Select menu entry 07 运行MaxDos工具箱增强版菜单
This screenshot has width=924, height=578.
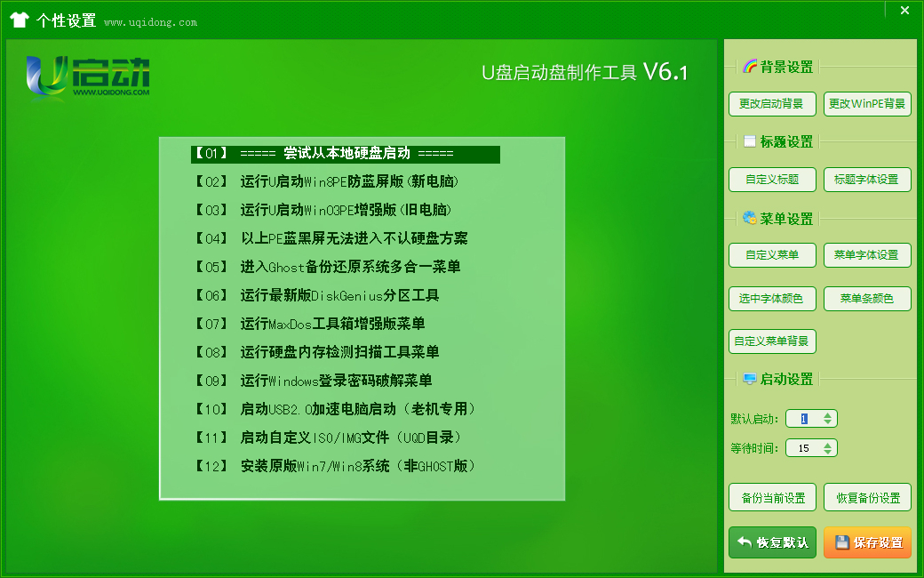[x=309, y=323]
